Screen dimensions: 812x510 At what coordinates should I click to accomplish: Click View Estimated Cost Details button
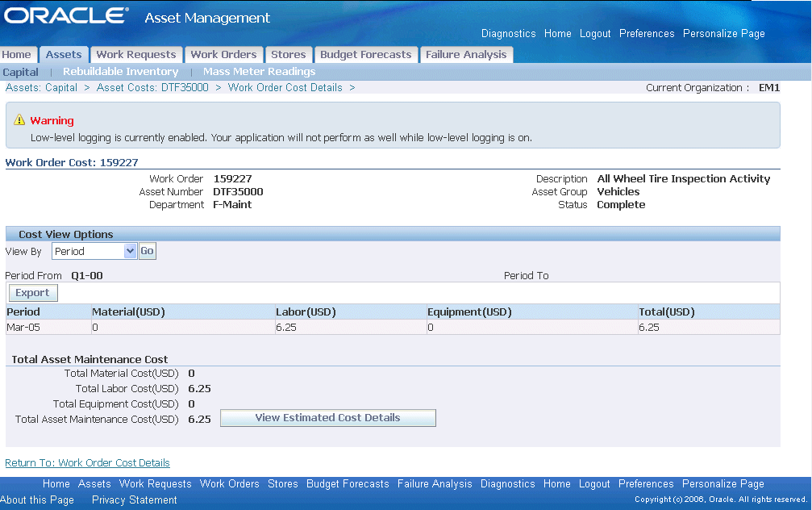click(328, 418)
